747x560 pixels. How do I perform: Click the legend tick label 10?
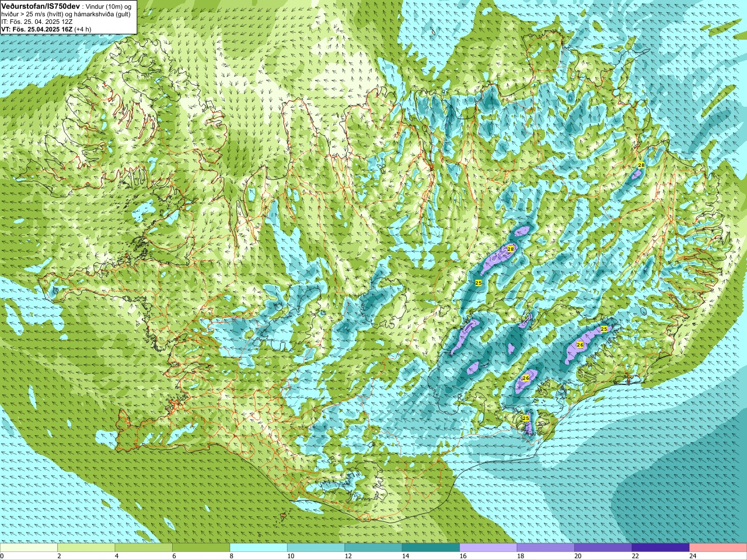click(291, 556)
